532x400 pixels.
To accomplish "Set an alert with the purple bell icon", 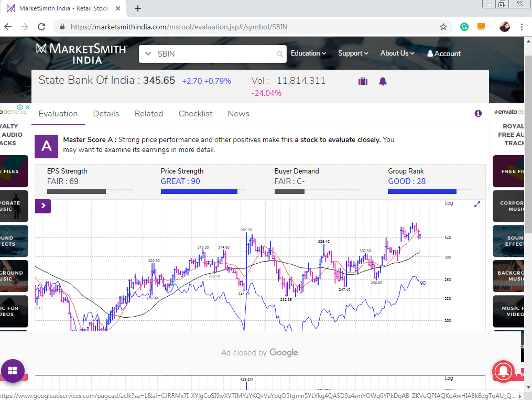I will point(383,81).
